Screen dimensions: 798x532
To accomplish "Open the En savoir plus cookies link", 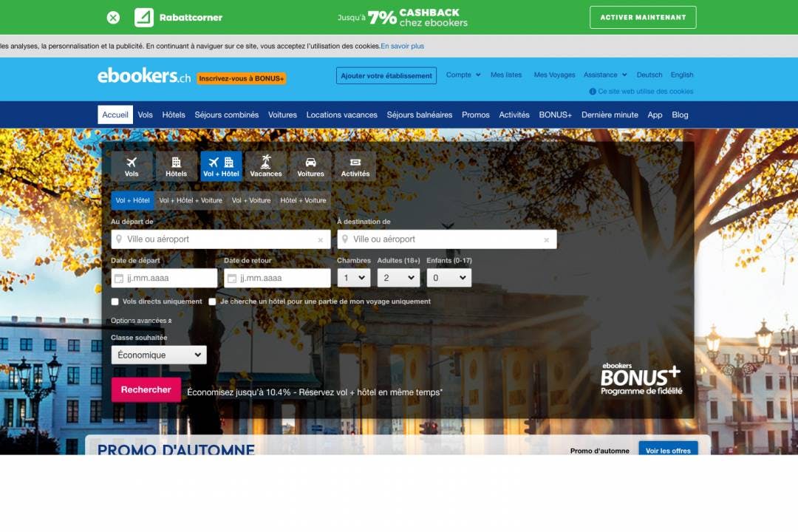I will 403,46.
